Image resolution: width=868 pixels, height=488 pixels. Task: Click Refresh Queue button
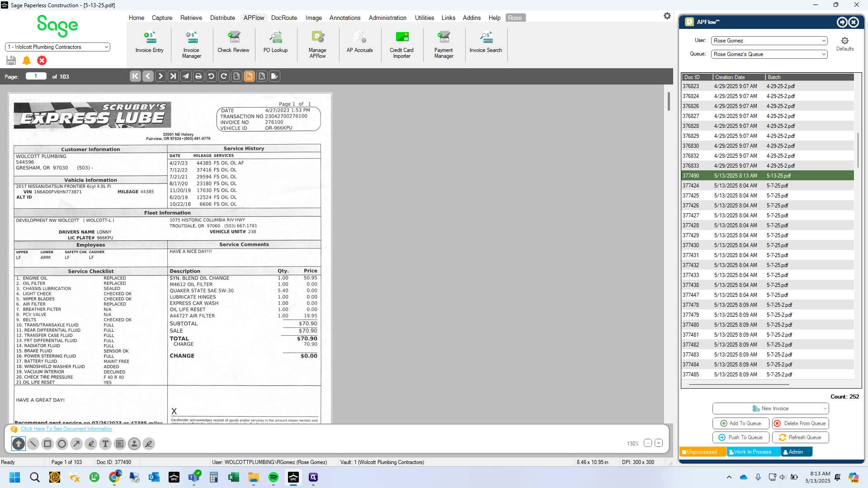pos(801,437)
